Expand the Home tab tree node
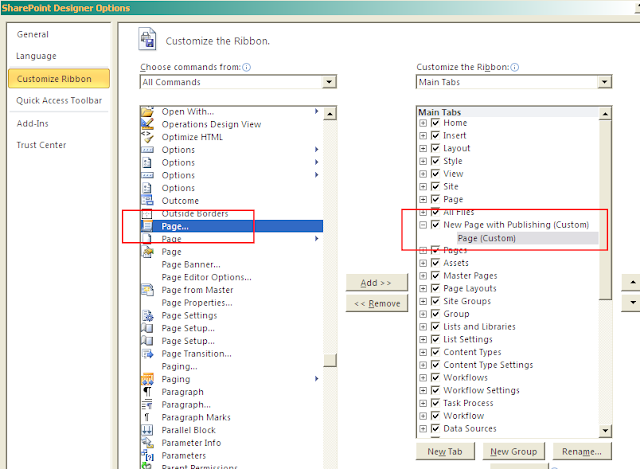This screenshot has width=640, height=469. pos(423,123)
